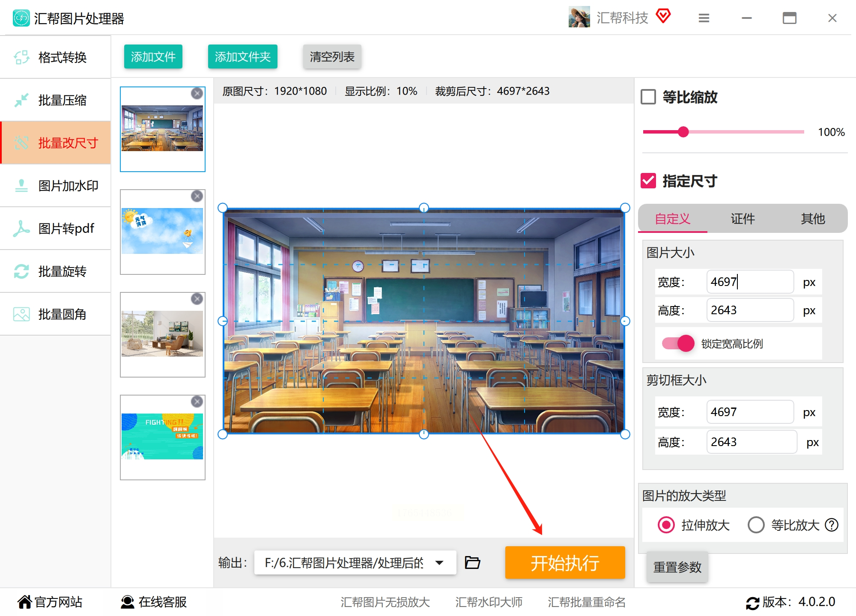
Task: Enable the 等比缩放 checkbox
Action: click(648, 97)
